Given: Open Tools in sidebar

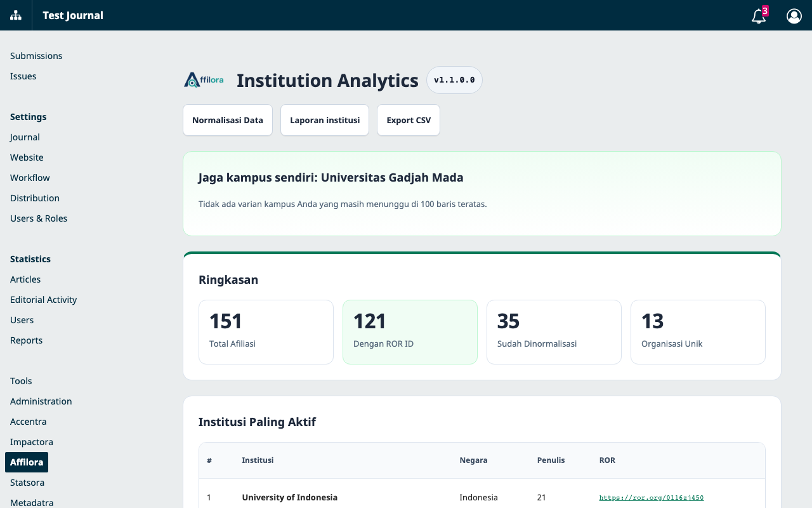Looking at the screenshot, I should coord(21,381).
